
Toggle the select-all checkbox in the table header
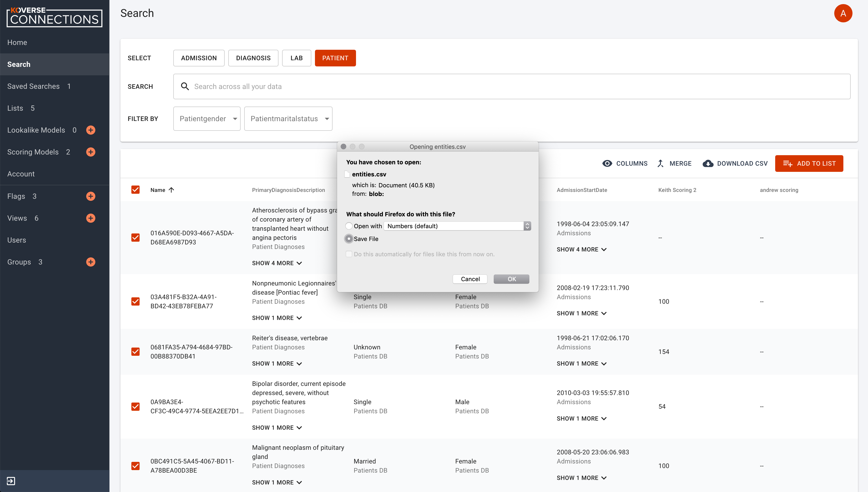pyautogui.click(x=135, y=190)
